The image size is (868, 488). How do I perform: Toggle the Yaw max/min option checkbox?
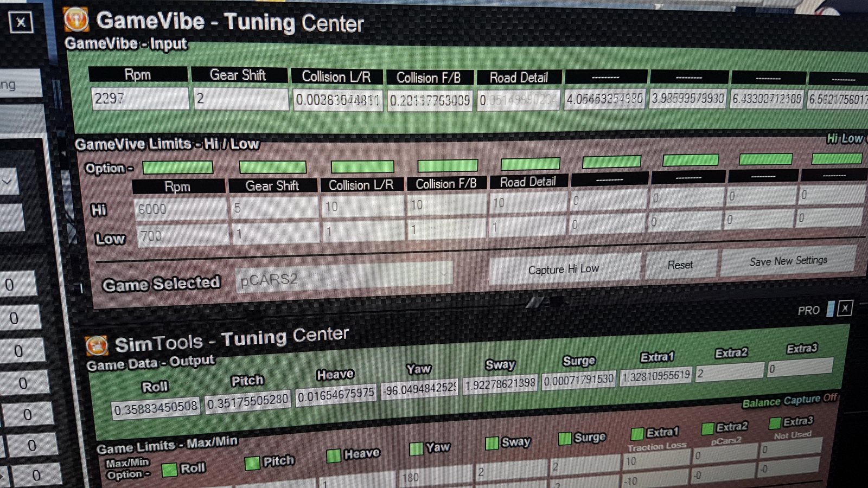pos(416,448)
